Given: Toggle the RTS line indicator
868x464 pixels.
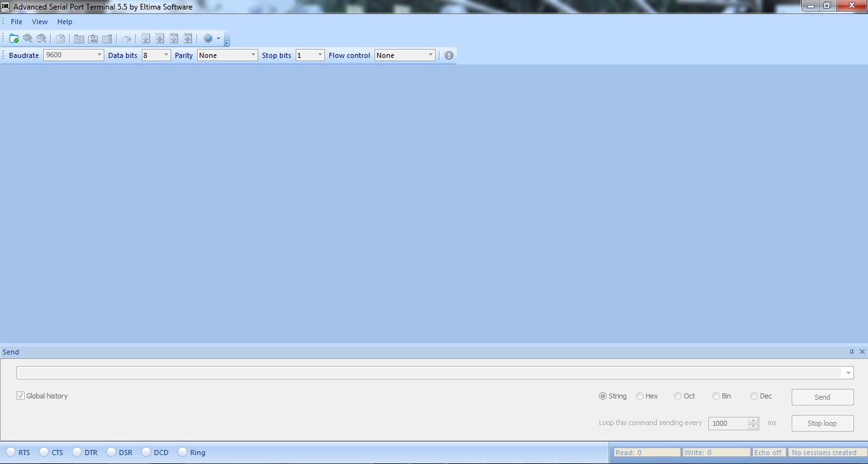Looking at the screenshot, I should (x=10, y=452).
